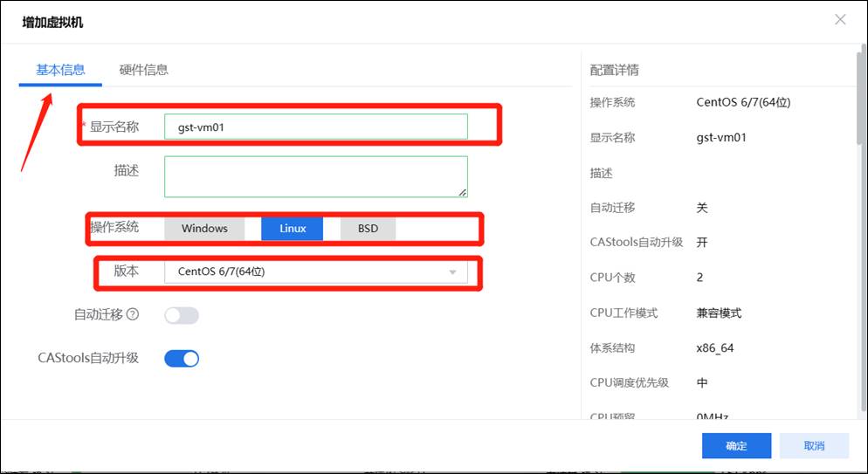This screenshot has width=868, height=474.
Task: Cancel using the 取消 button
Action: (814, 446)
